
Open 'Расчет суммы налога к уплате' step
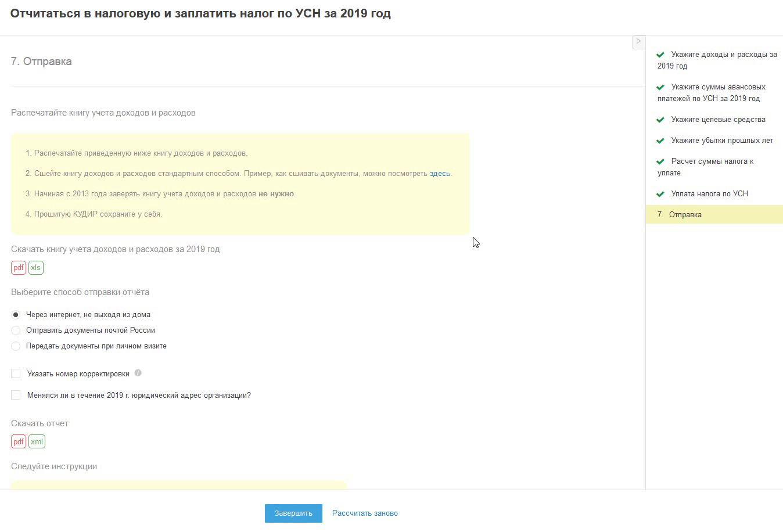712,167
